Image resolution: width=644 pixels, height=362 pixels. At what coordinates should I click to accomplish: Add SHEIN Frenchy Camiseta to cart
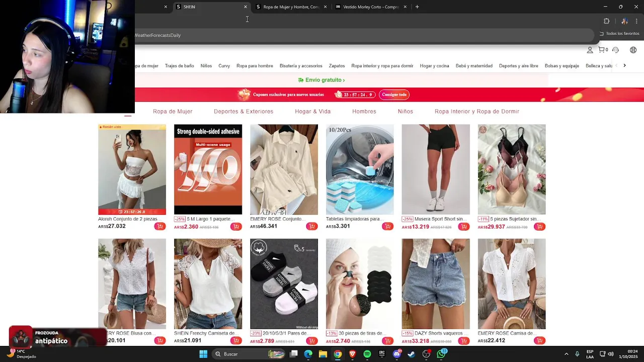coord(236,341)
